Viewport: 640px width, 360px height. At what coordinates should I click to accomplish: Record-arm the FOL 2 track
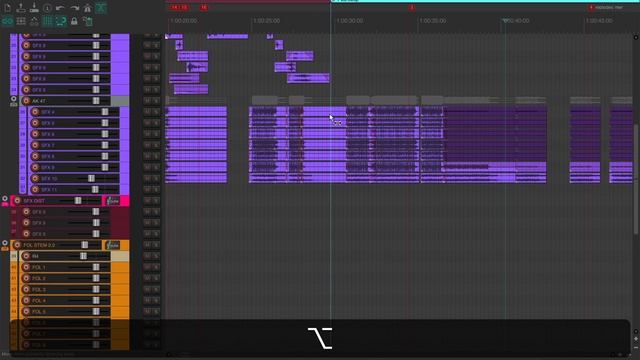[26, 278]
